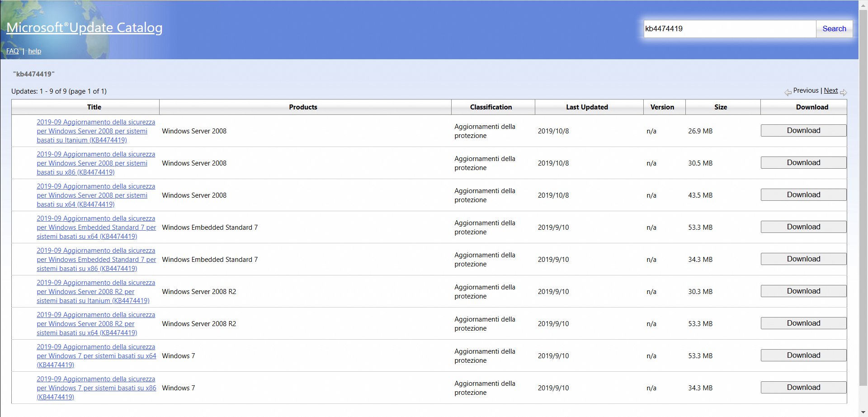868x417 pixels.
Task: Open the Microsoft Update Catalog home link
Action: click(84, 28)
